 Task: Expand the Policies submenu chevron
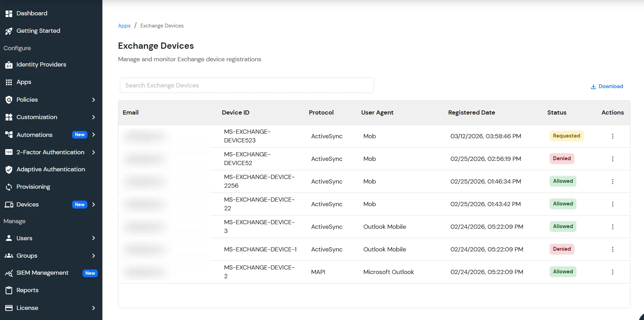point(93,100)
